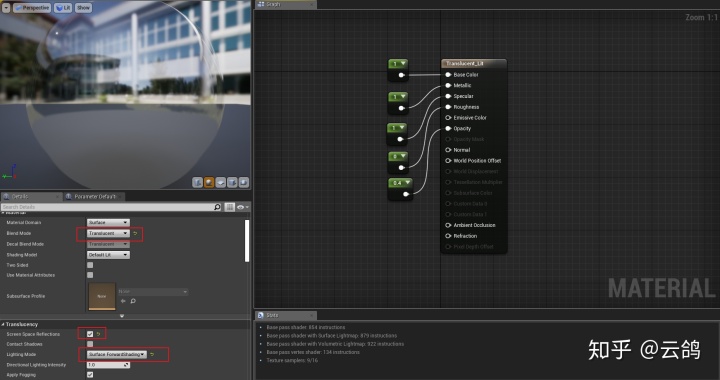The image size is (720, 380).
Task: Reset Screen Space Reflections to default
Action: [99, 334]
